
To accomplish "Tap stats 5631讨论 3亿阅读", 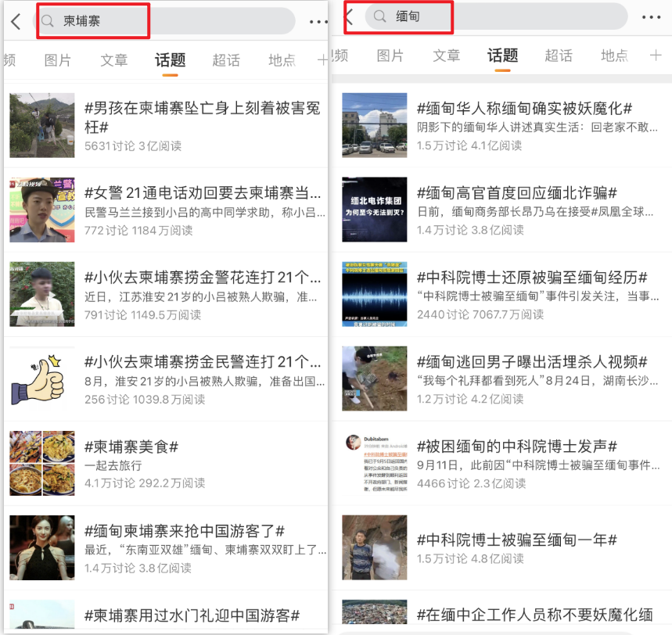I will tap(133, 146).
